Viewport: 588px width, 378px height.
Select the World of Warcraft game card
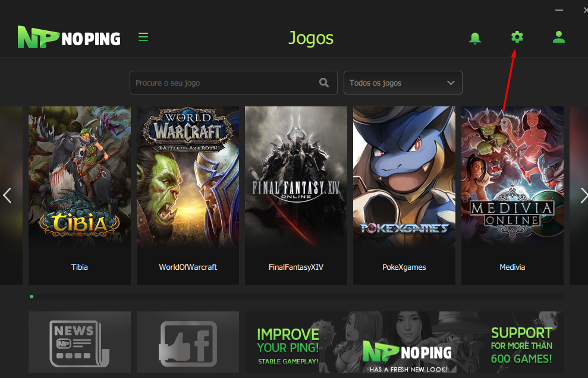[x=188, y=196]
